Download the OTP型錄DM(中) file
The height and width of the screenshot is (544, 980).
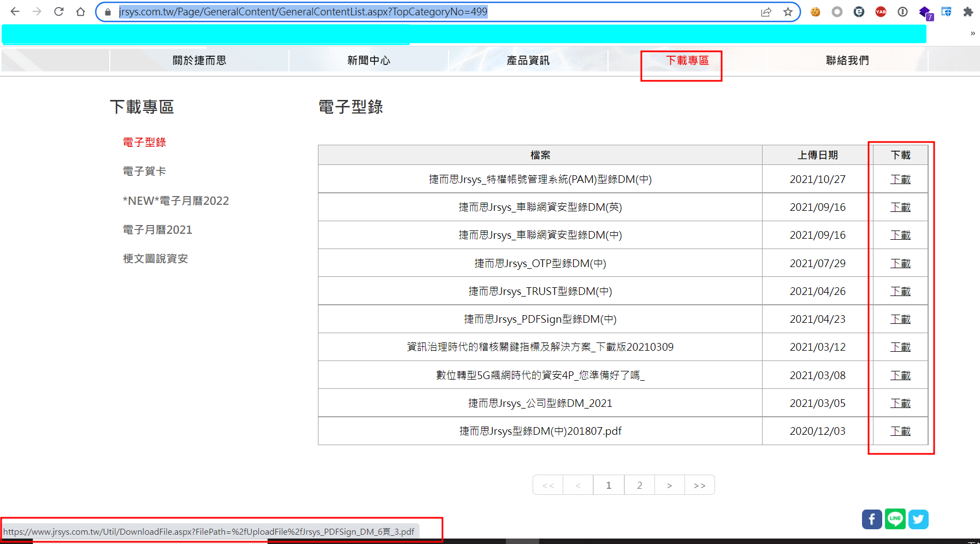coord(900,263)
